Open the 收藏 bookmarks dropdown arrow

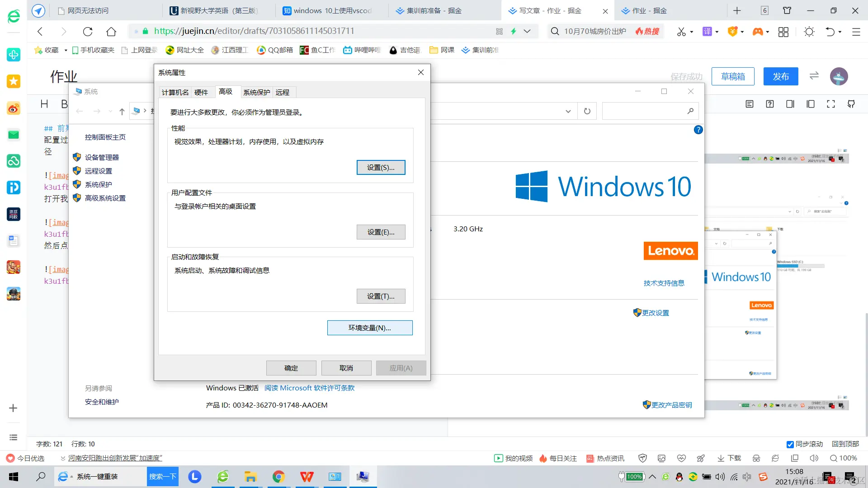pyautogui.click(x=66, y=50)
